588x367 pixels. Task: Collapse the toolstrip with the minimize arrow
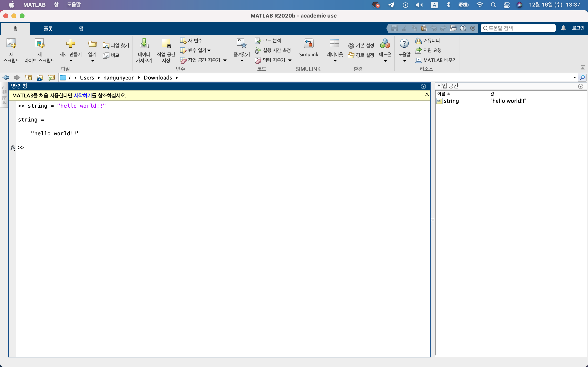[582, 67]
